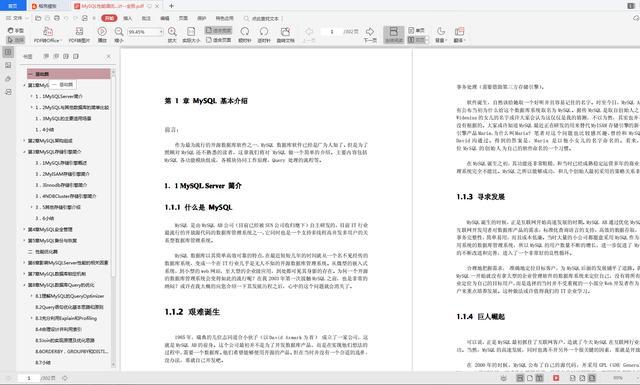Screen dimensions: 640x385
Task: Open the translate (翻译) tool
Action: [459, 35]
